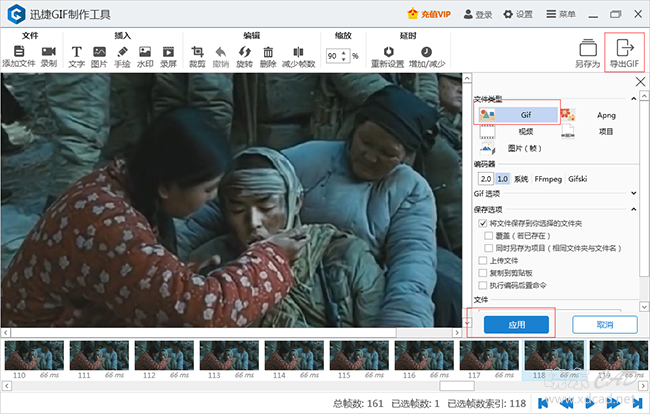Image resolution: width=650 pixels, height=414 pixels.
Task: Click the frame strip horizontal scrollbar thumb
Action: click(x=457, y=386)
